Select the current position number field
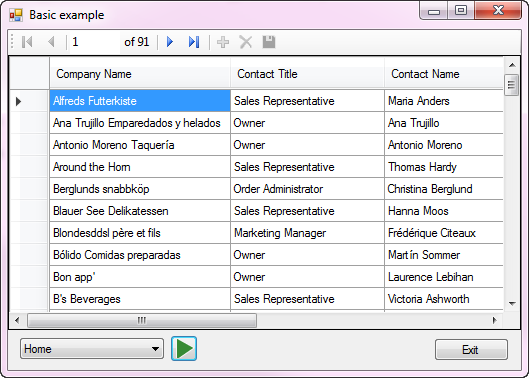The image size is (529, 378). coord(94,42)
